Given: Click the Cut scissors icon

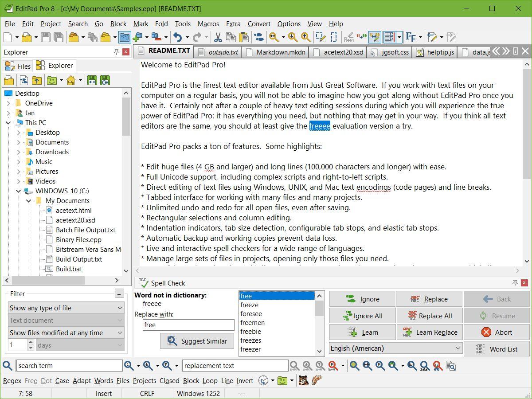Looking at the screenshot, I should (218, 38).
